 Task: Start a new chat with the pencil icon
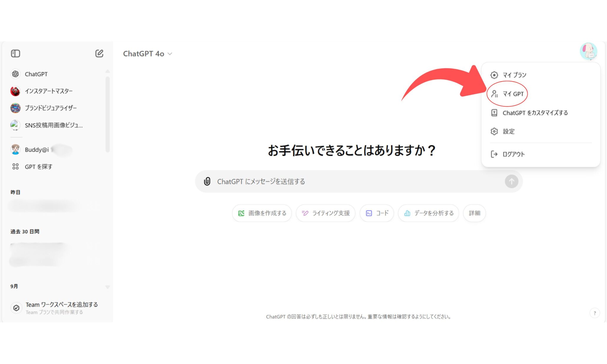(x=99, y=54)
